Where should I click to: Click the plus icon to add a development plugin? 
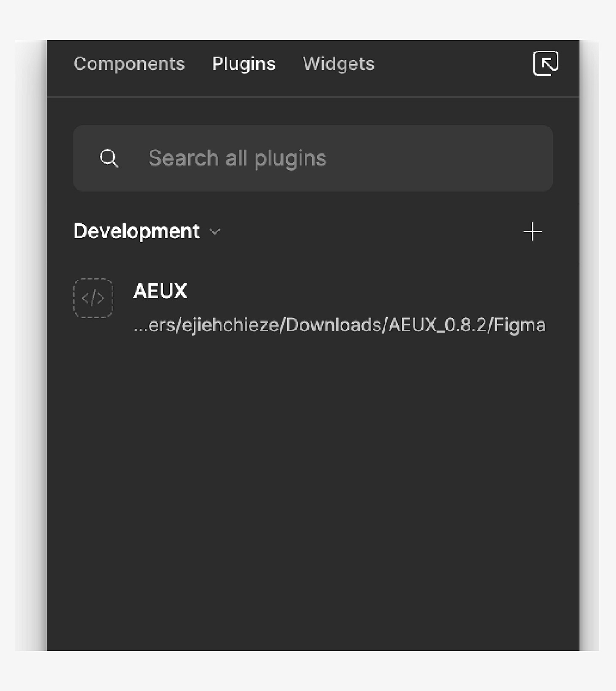533,231
